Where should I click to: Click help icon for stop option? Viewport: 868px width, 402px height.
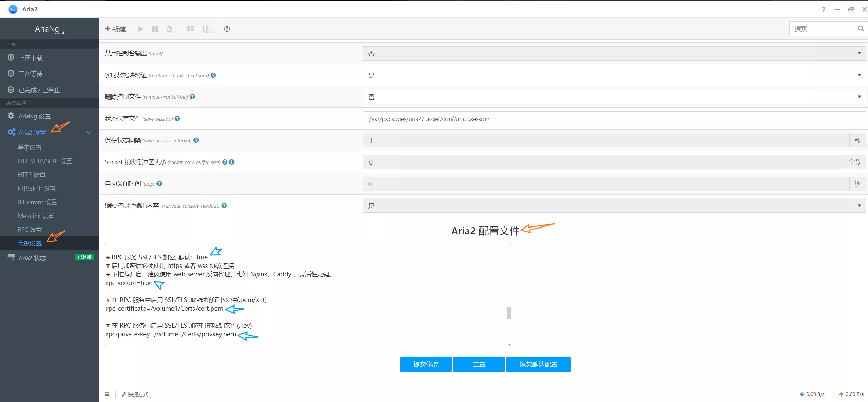point(159,184)
